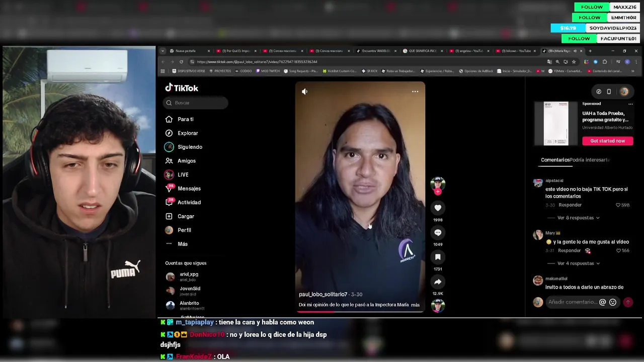Open video comments bubble icon
Viewport: 644px width, 362px height.
(x=438, y=233)
